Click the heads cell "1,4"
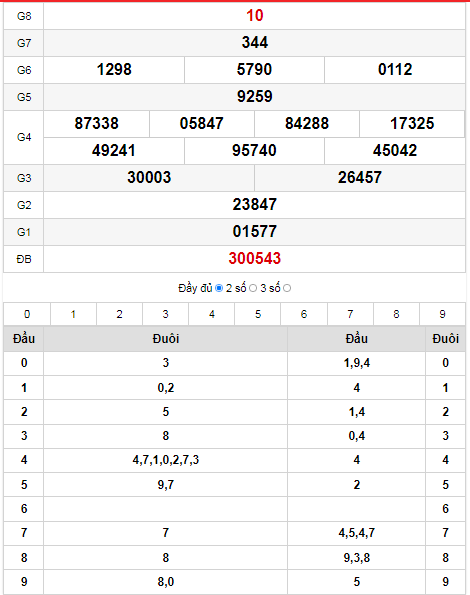This screenshot has width=470, height=595. 357,412
